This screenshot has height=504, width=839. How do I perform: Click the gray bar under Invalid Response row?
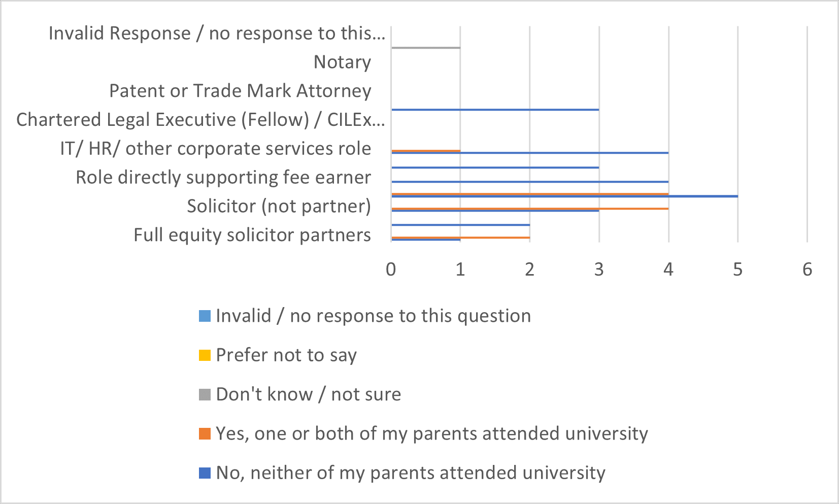coord(426,48)
